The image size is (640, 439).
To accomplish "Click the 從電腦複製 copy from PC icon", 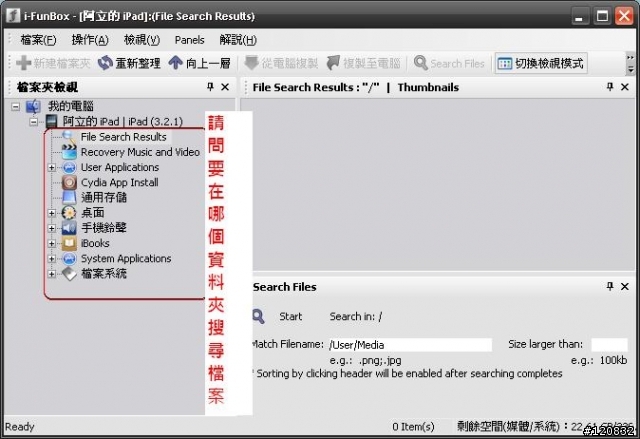I will [x=251, y=63].
